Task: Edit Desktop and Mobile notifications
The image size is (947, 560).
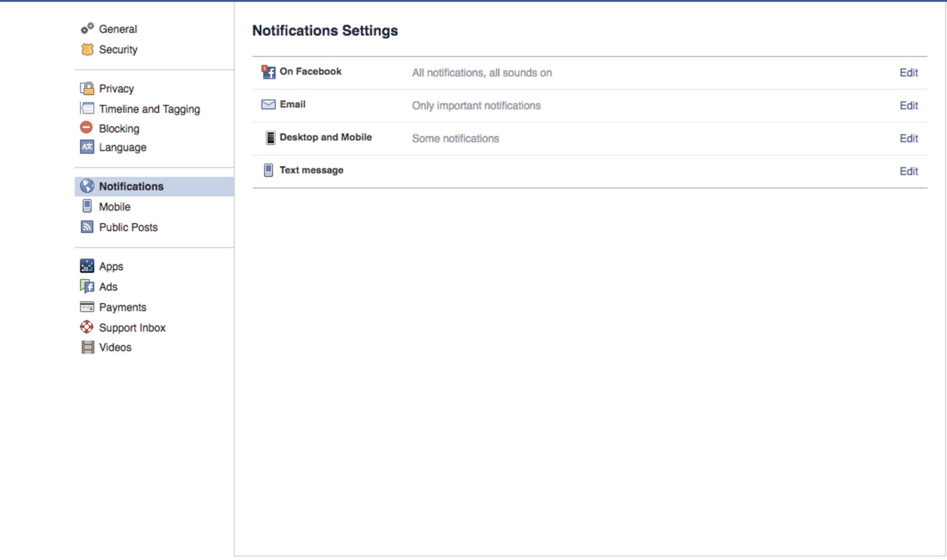Action: 908,139
